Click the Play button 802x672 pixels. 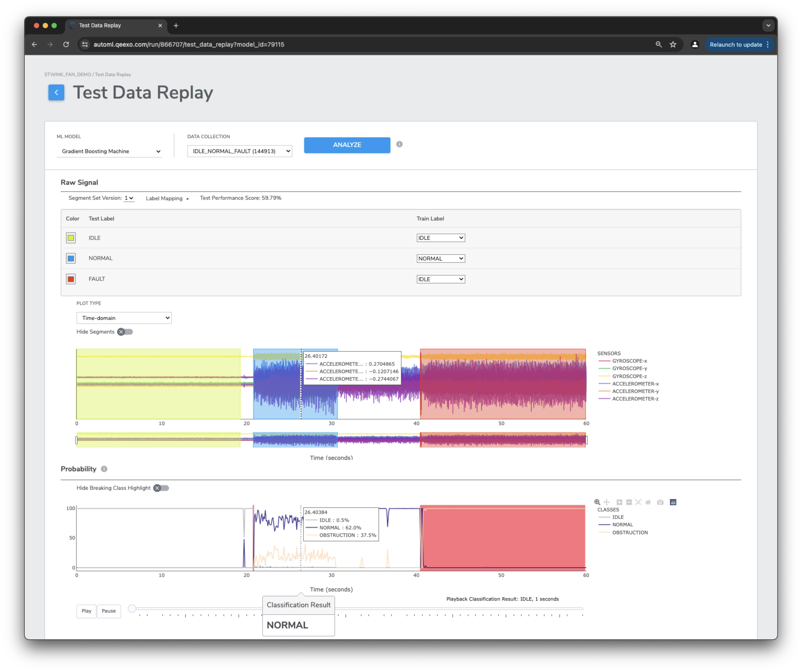tap(86, 611)
